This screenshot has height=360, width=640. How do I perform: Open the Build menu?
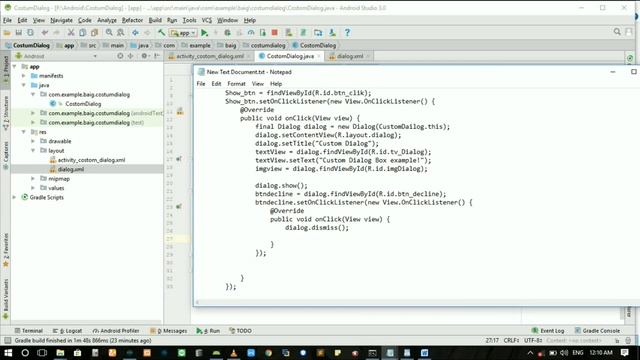point(155,20)
